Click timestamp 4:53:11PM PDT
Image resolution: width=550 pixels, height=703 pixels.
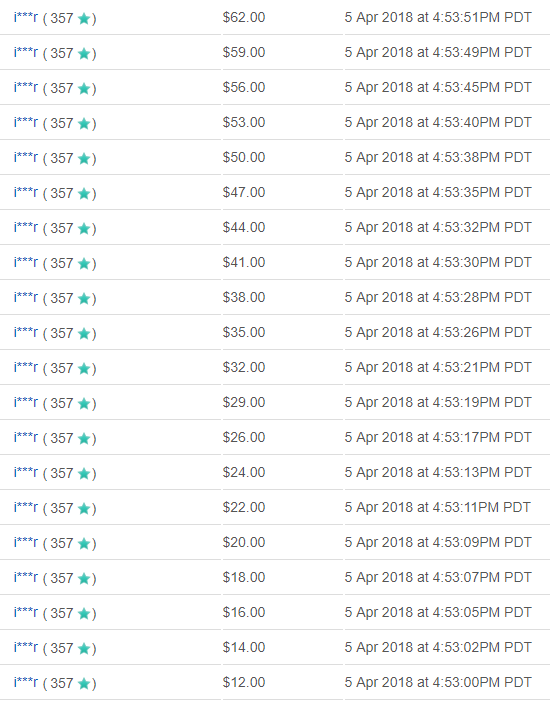481,507
